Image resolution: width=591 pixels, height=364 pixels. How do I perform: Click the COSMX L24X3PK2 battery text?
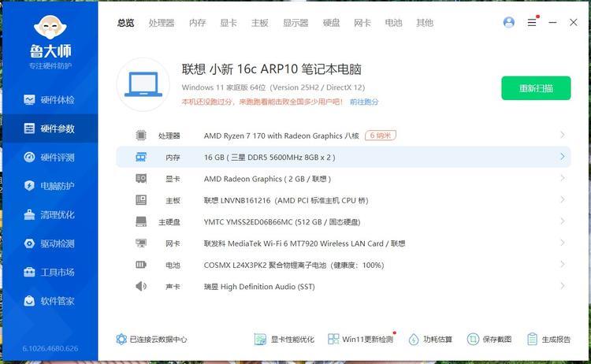click(294, 266)
